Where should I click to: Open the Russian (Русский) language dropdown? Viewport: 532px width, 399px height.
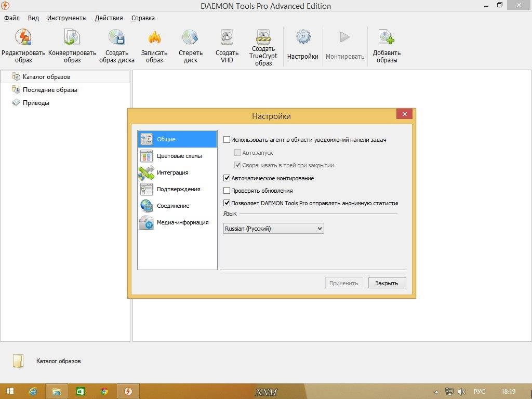pyautogui.click(x=273, y=229)
